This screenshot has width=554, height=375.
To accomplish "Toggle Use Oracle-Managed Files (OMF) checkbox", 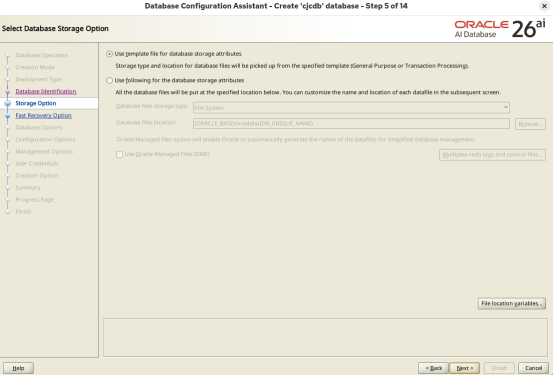I will [x=119, y=154].
